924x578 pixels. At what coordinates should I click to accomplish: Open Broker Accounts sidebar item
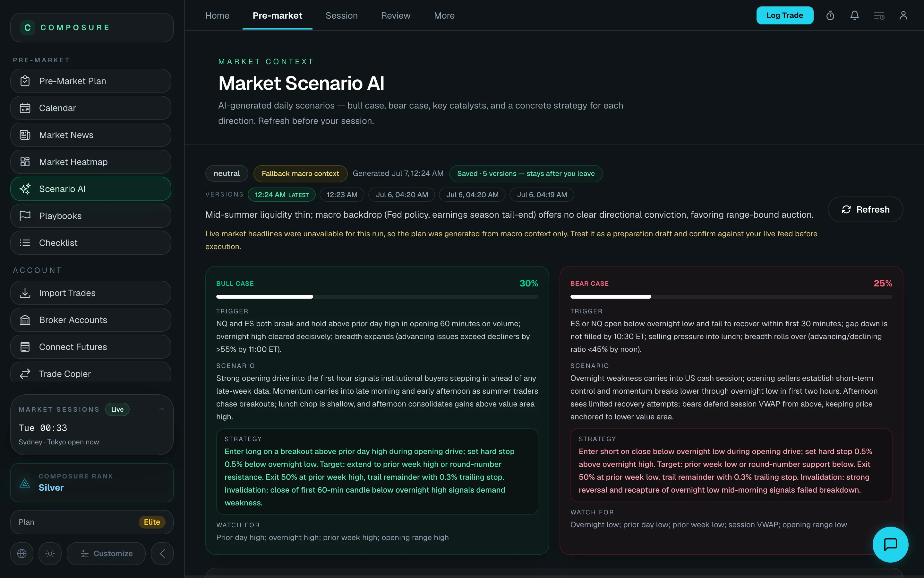click(90, 320)
